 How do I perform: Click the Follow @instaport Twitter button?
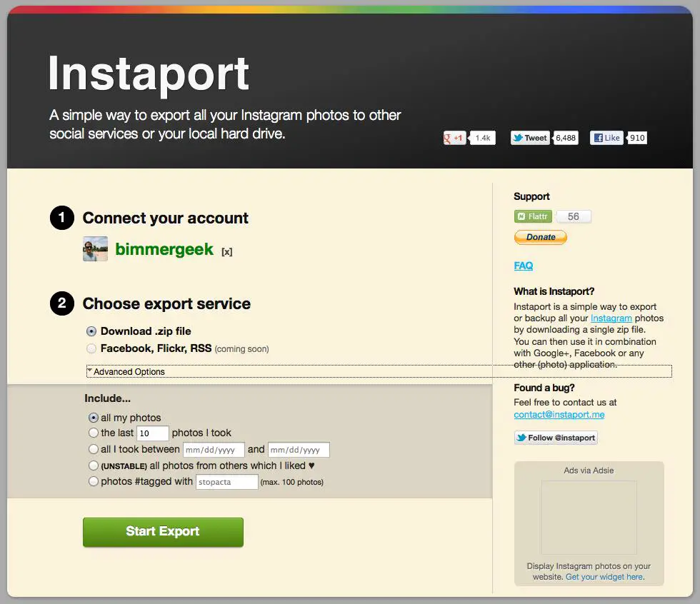click(556, 438)
